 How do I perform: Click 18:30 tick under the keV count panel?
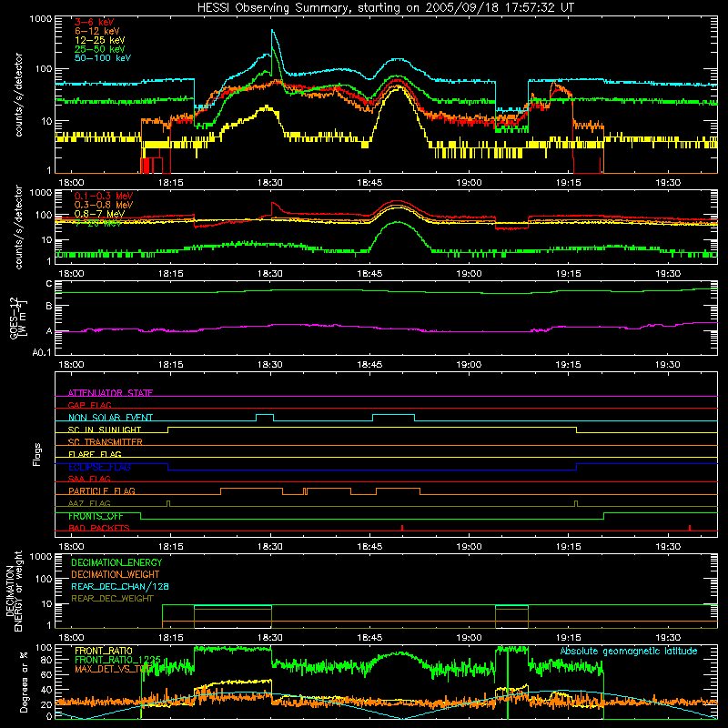point(270,183)
